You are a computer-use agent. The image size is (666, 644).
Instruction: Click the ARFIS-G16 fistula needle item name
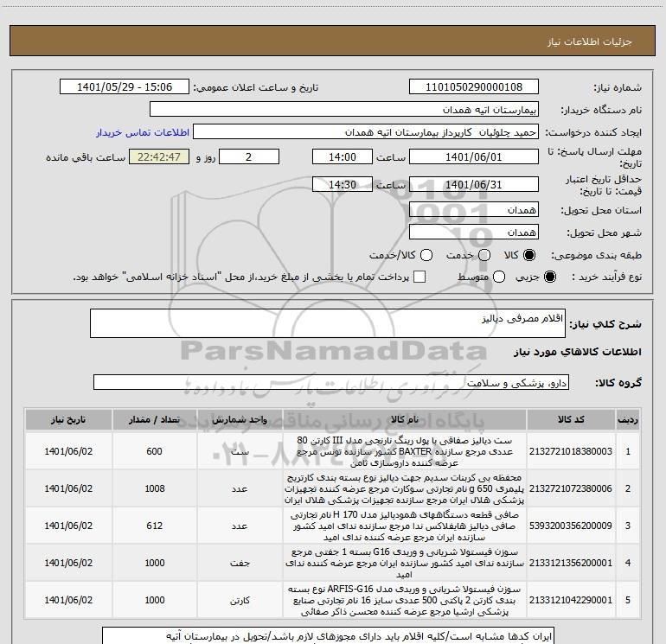405,600
